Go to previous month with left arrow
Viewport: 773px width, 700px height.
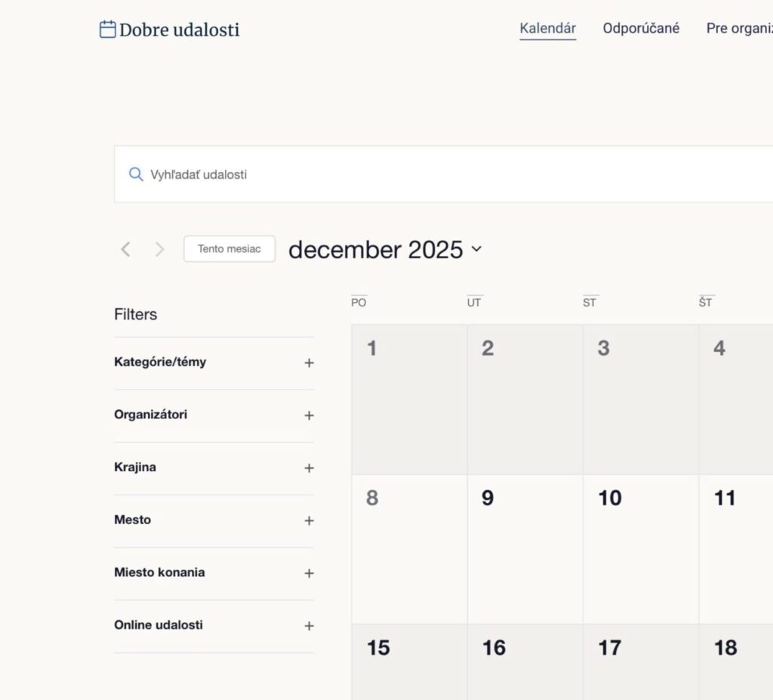(x=126, y=249)
